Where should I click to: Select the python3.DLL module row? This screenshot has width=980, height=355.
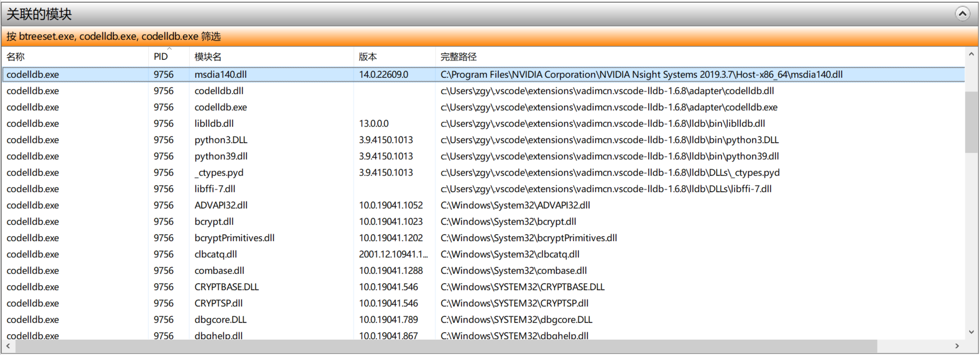click(483, 140)
